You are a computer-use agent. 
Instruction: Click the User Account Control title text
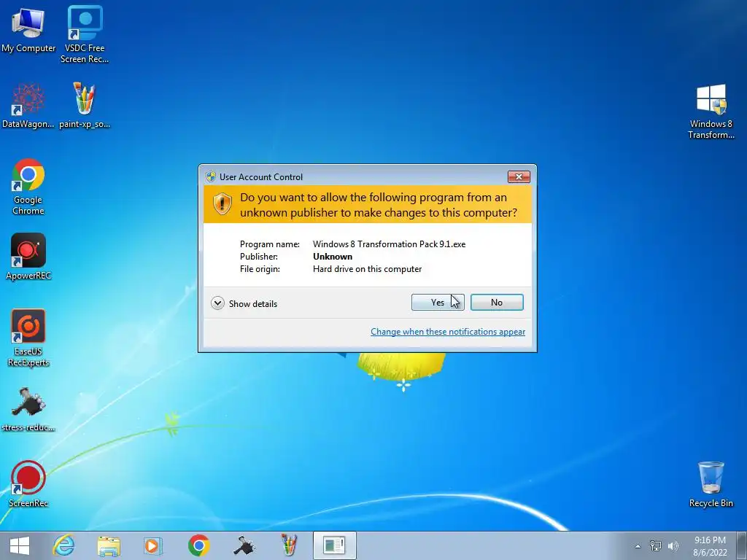pyautogui.click(x=261, y=176)
